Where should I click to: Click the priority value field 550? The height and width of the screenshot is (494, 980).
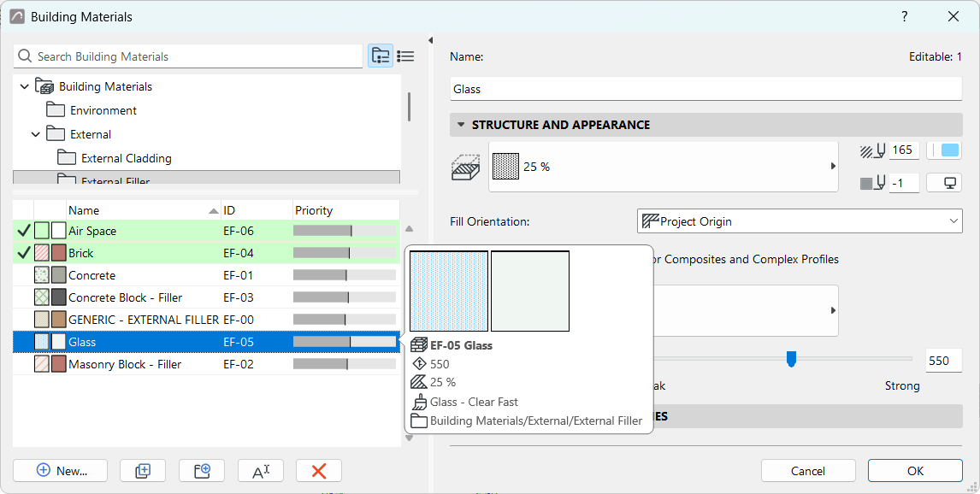(944, 361)
